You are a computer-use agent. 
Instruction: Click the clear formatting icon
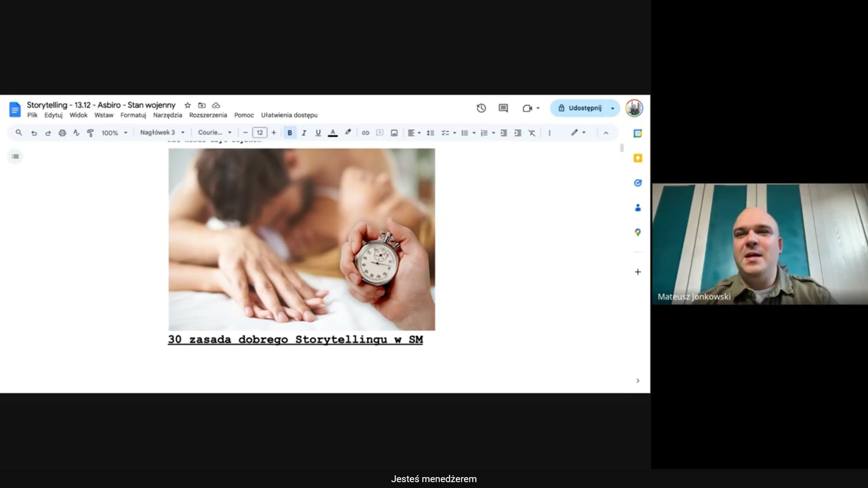(532, 133)
